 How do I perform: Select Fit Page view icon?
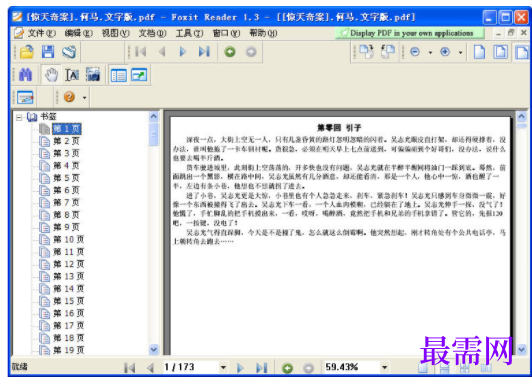click(x=500, y=52)
